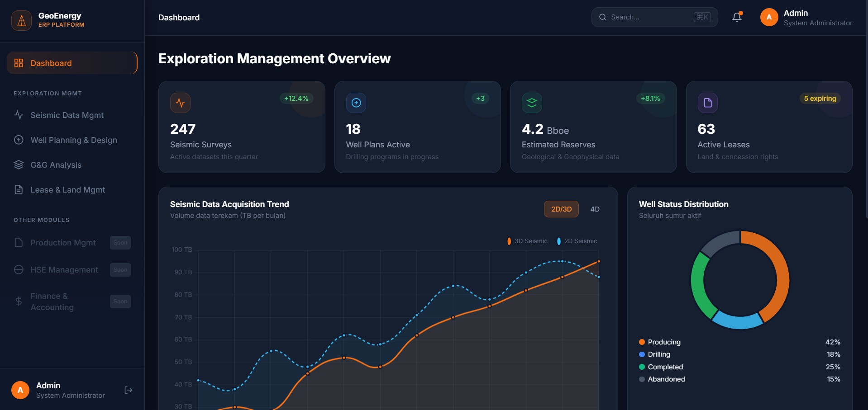Viewport: 868px width, 410px height.
Task: Click the HSE Management icon
Action: coord(19,269)
